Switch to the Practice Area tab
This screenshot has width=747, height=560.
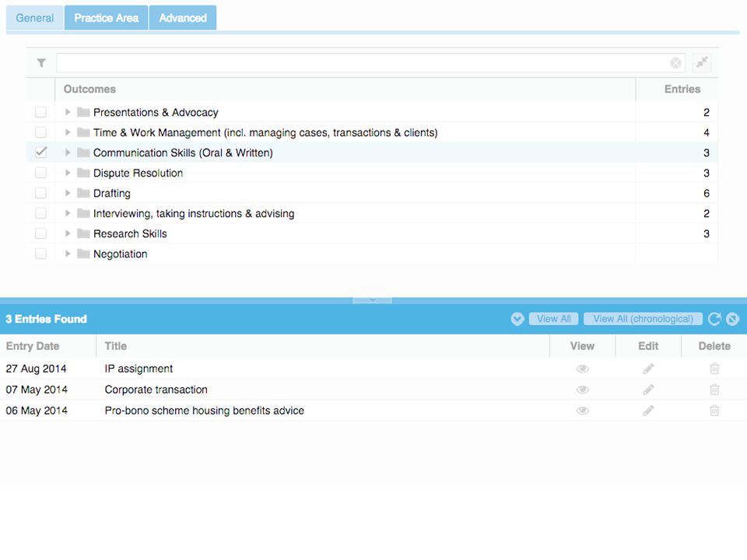click(107, 18)
